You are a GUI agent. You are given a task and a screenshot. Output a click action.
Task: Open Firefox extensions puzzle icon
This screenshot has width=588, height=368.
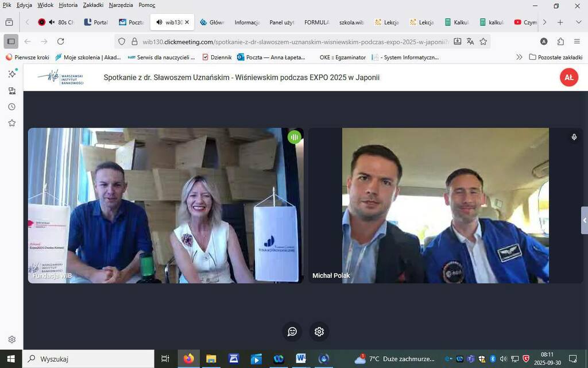pos(560,41)
